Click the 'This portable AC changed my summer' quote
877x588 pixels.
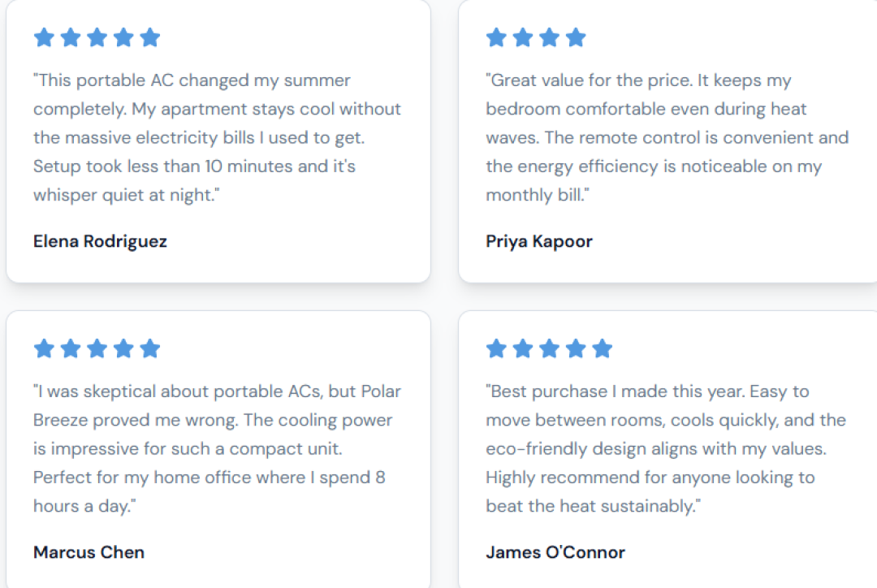click(217, 137)
